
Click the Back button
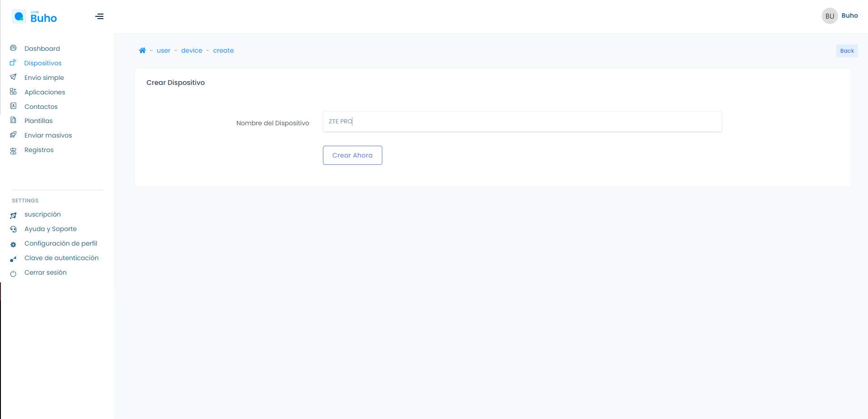(x=846, y=51)
